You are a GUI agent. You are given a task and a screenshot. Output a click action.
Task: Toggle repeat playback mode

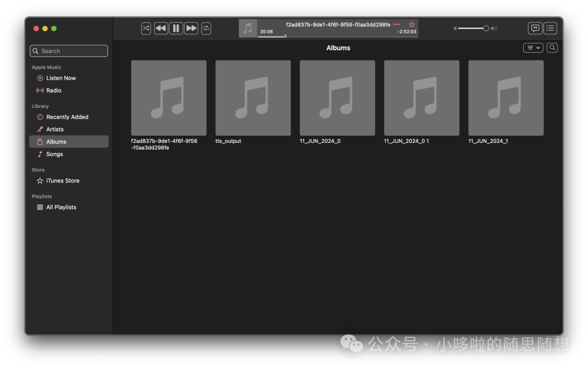[206, 28]
